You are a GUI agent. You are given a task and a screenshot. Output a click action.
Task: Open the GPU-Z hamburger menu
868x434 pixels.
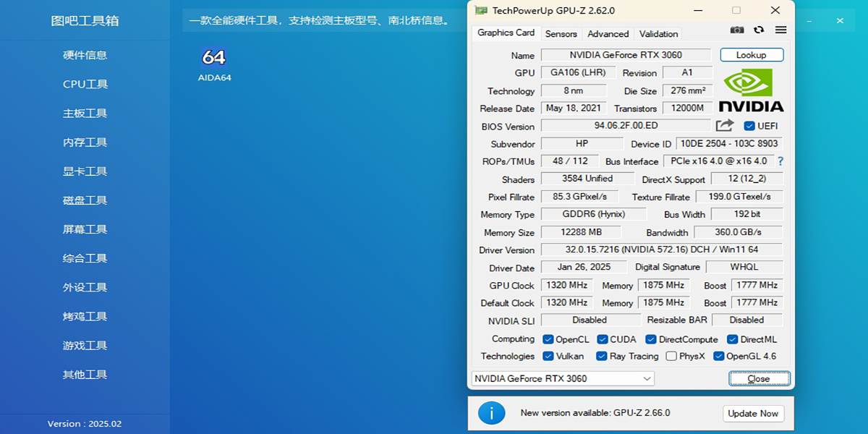780,30
